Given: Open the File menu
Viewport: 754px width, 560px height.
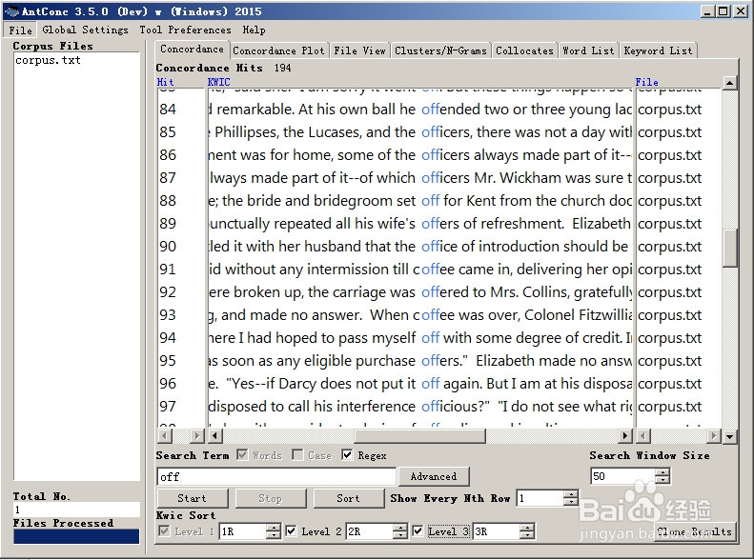Looking at the screenshot, I should [20, 30].
